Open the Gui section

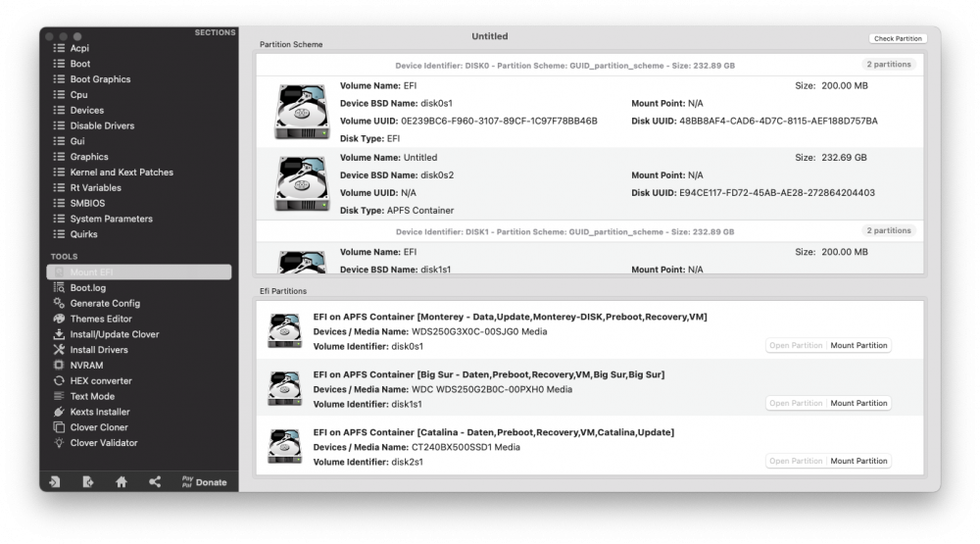pos(76,141)
